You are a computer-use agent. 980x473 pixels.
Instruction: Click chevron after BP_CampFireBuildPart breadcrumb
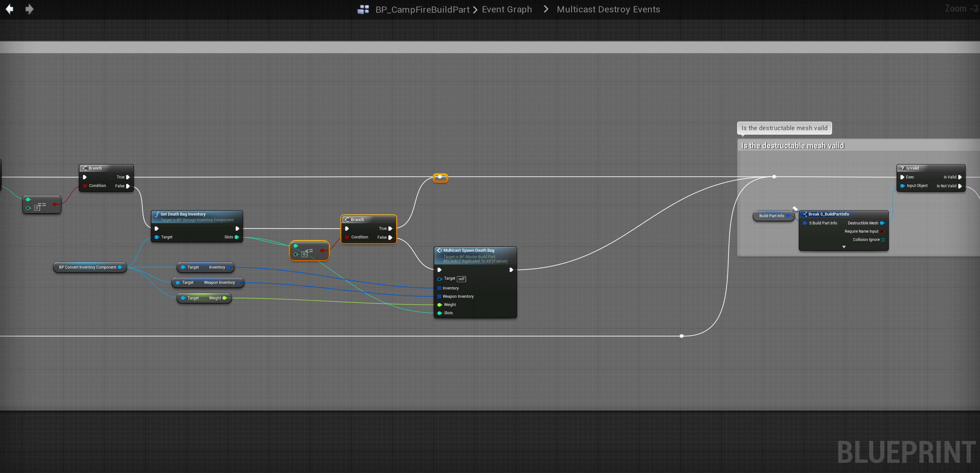click(475, 10)
